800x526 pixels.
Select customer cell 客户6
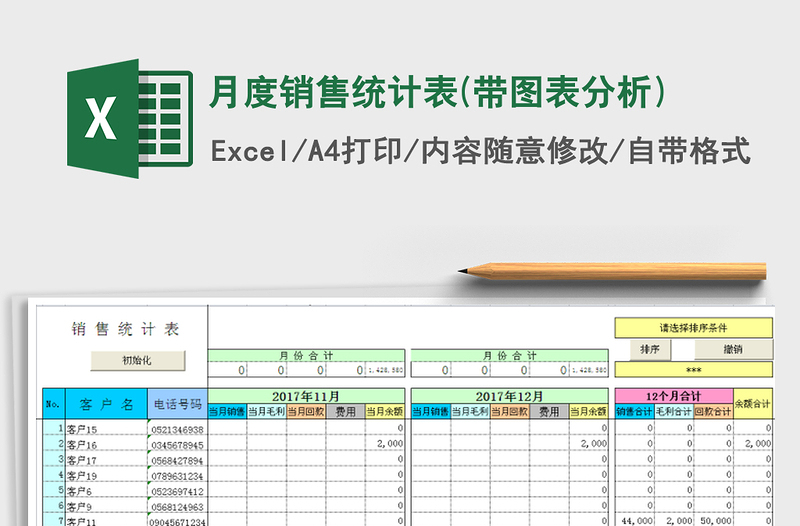106,491
